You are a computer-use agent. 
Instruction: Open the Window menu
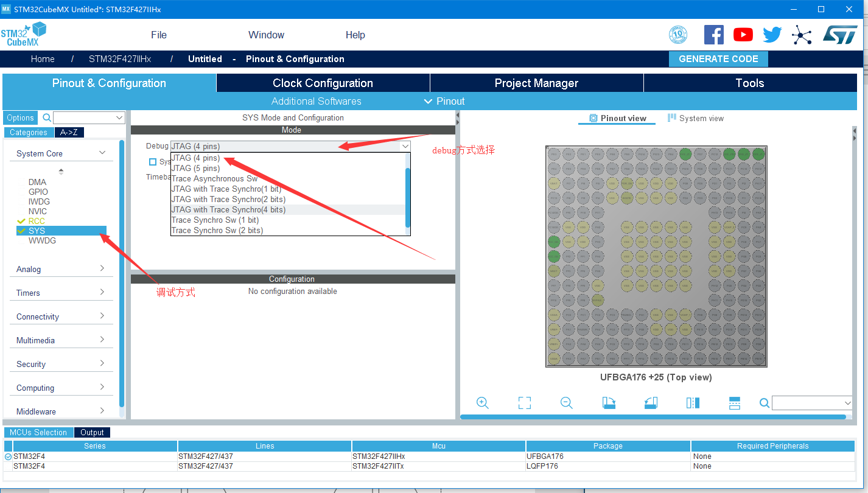point(266,35)
